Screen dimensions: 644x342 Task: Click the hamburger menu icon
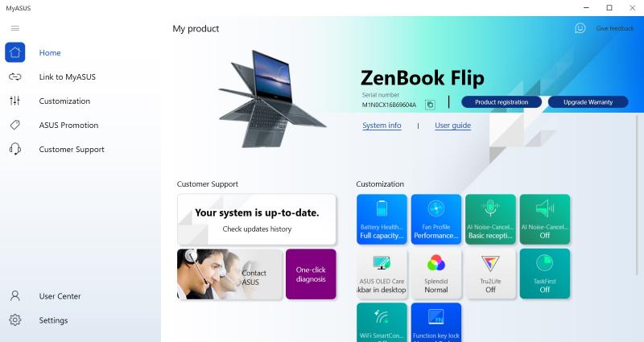click(15, 28)
